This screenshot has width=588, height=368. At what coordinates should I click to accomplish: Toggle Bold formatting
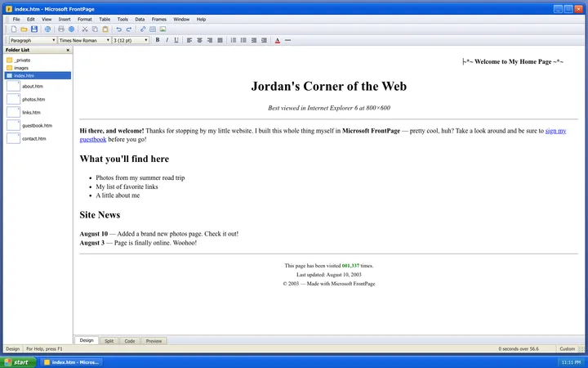click(x=158, y=40)
